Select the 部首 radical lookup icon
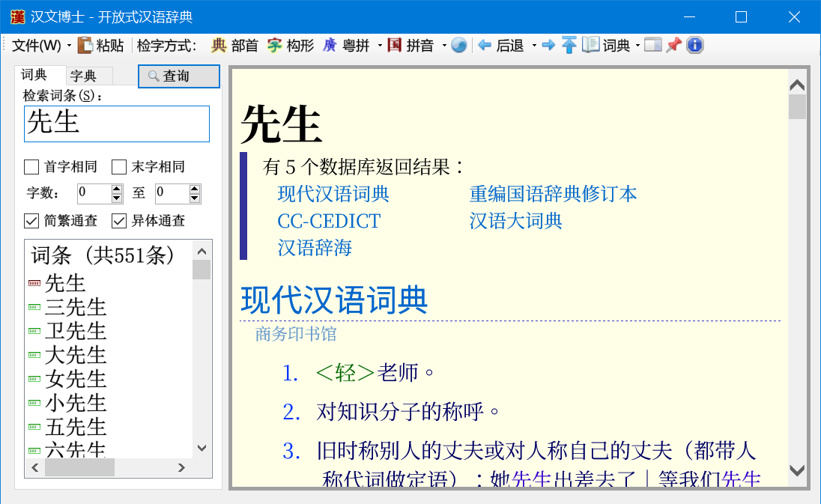Viewport: 821px width, 504px height. point(219,46)
